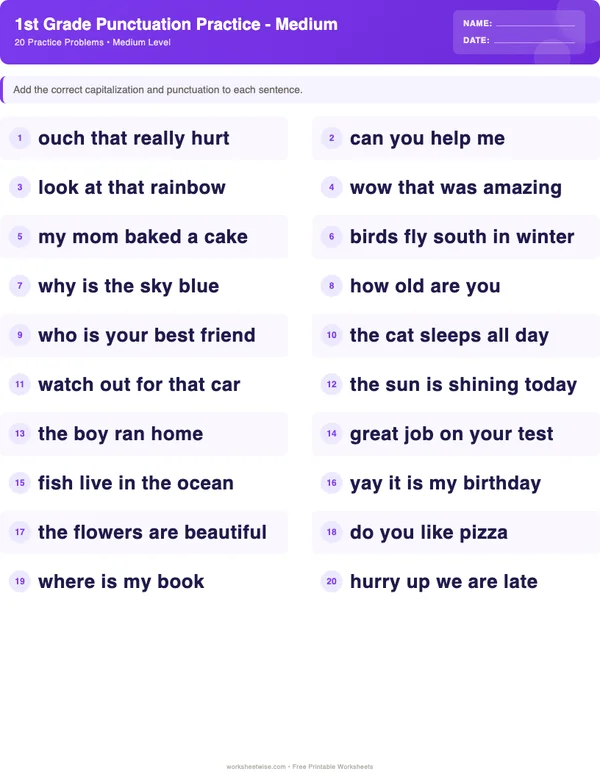Click the number 10 circle badge
The image size is (600, 776).
tap(331, 336)
